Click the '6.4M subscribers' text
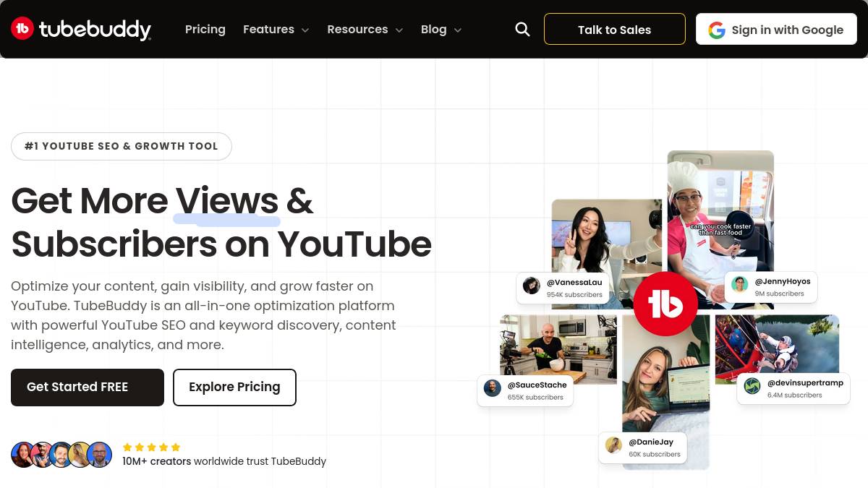 pyautogui.click(x=794, y=395)
